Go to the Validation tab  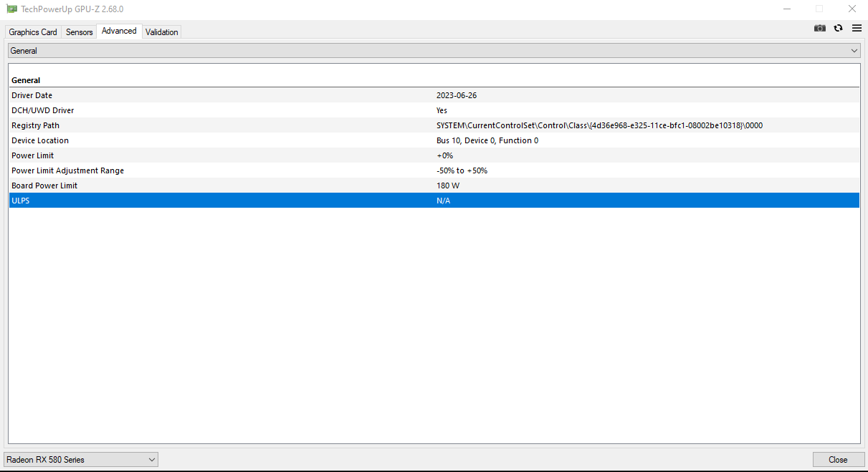click(x=161, y=32)
